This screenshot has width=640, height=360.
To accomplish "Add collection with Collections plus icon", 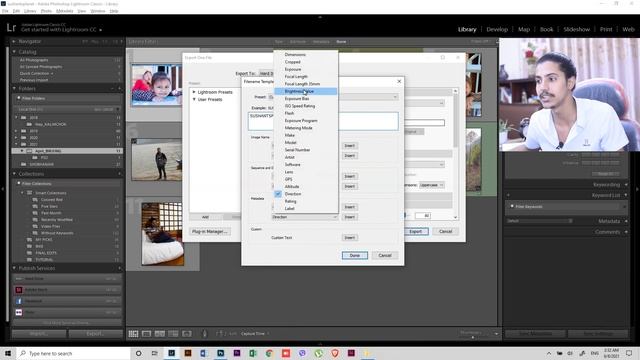I will coord(120,174).
